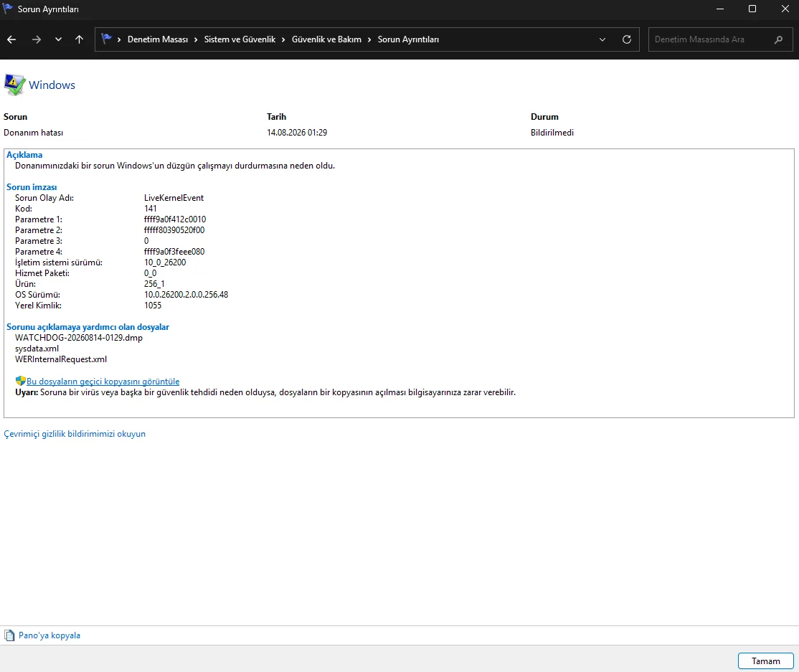Open address bar history dropdown
Image resolution: width=799 pixels, height=672 pixels.
pyautogui.click(x=602, y=39)
